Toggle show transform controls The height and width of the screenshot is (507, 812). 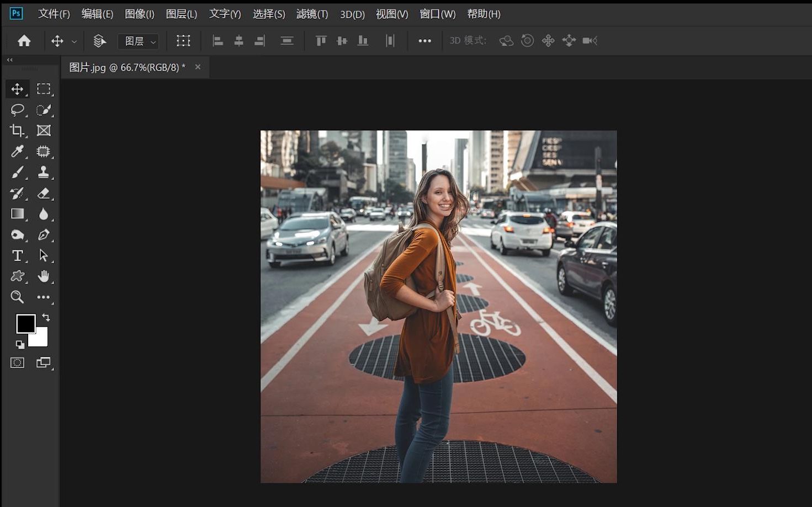pyautogui.click(x=183, y=41)
